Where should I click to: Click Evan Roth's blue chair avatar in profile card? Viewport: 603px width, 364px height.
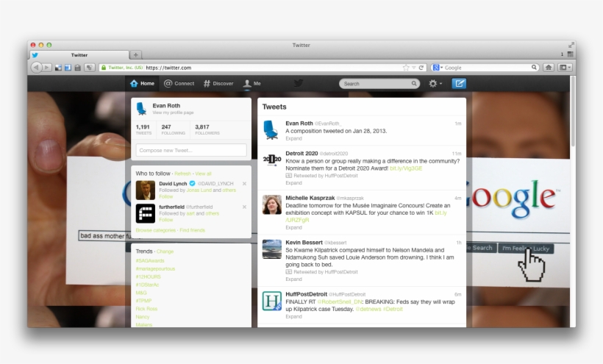141,109
